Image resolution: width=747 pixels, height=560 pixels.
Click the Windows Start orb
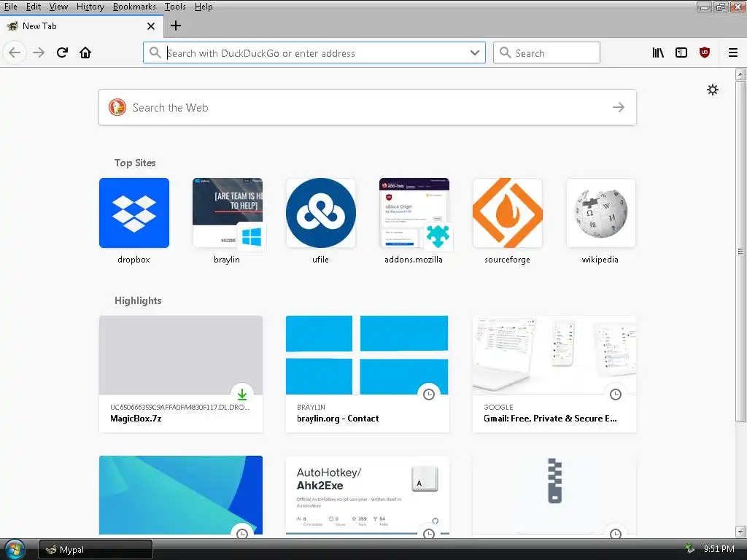15,549
